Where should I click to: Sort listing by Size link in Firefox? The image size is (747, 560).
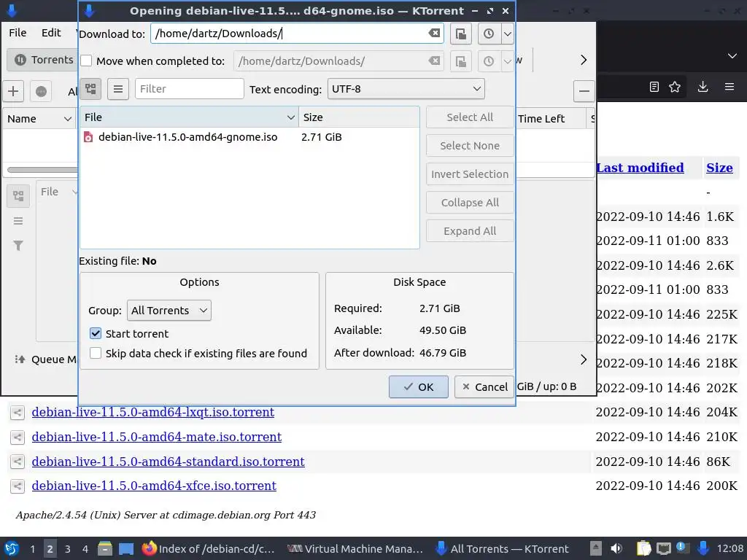point(719,168)
